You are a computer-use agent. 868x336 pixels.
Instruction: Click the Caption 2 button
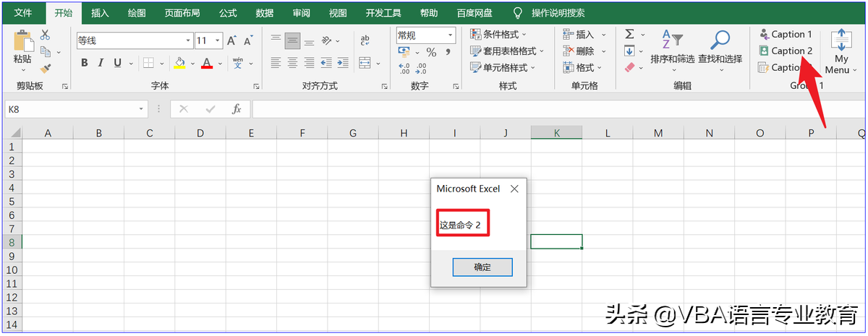coord(786,51)
